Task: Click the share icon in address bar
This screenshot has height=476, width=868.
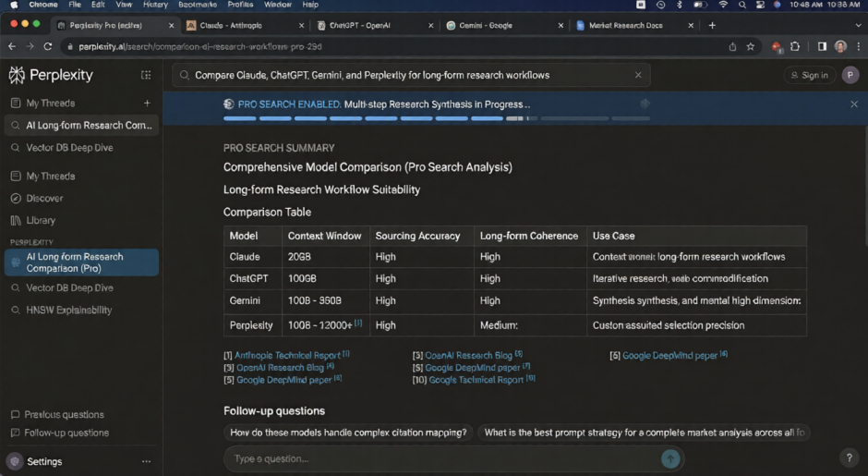Action: [x=732, y=46]
